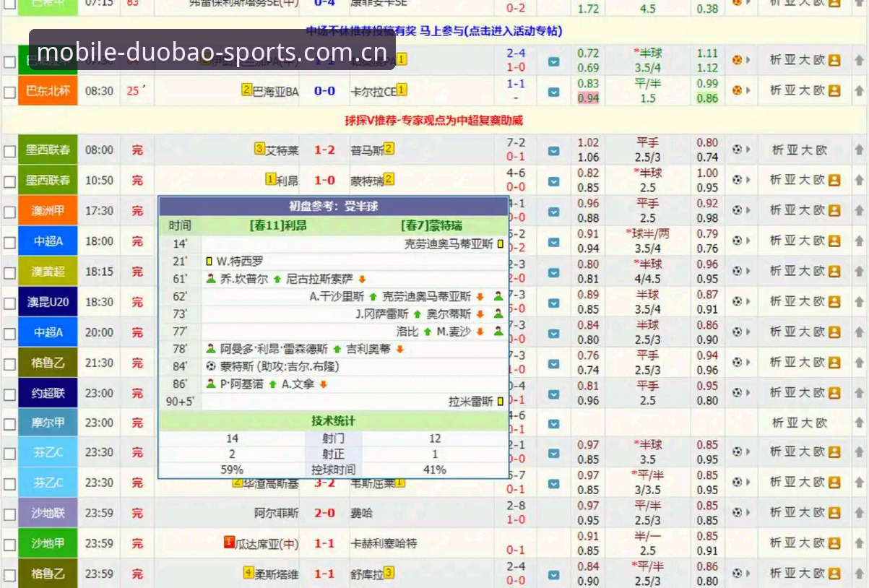Open 摩尔甲 league label

pos(48,423)
